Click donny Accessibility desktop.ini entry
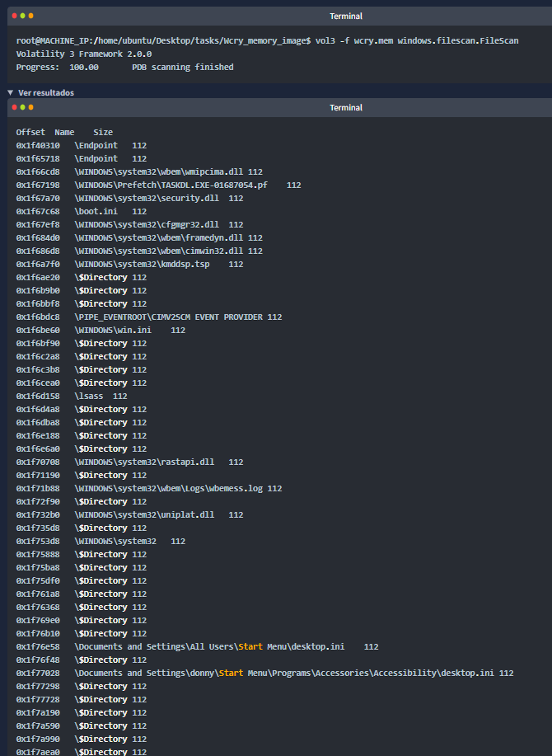This screenshot has height=756, width=552. point(284,673)
